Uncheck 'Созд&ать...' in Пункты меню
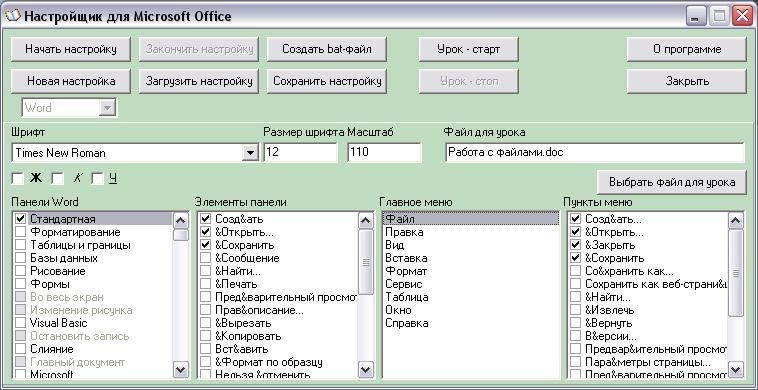758x390 pixels. 575,219
